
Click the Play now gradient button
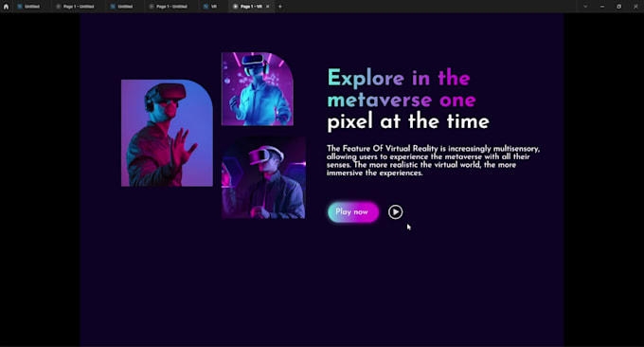[353, 212]
